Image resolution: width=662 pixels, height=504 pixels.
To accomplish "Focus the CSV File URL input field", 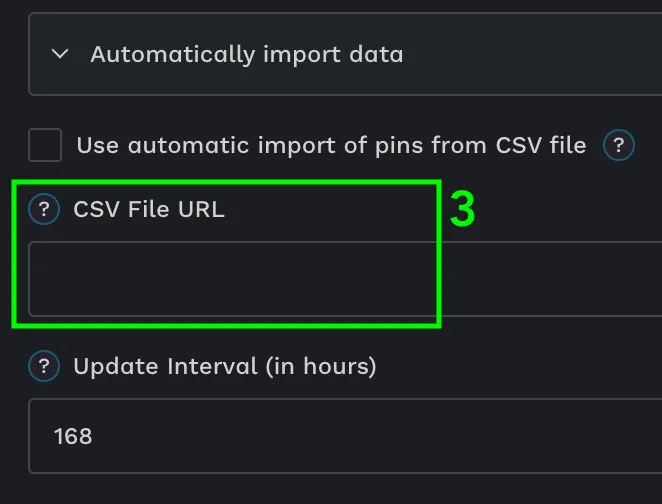I will 345,279.
